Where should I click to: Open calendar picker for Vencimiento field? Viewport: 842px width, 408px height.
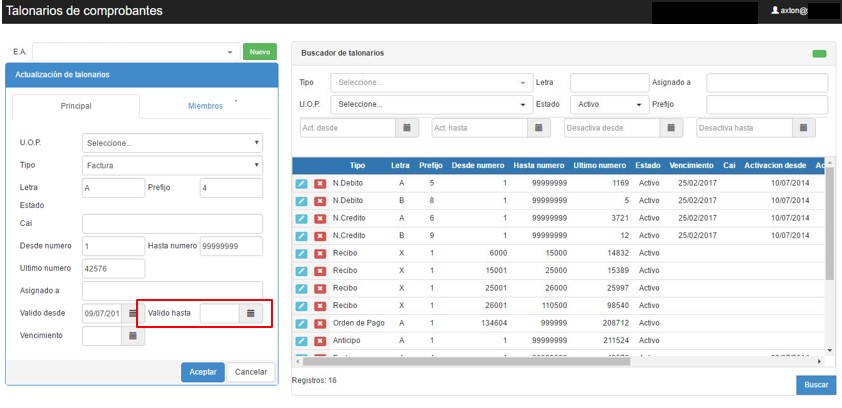tap(132, 337)
